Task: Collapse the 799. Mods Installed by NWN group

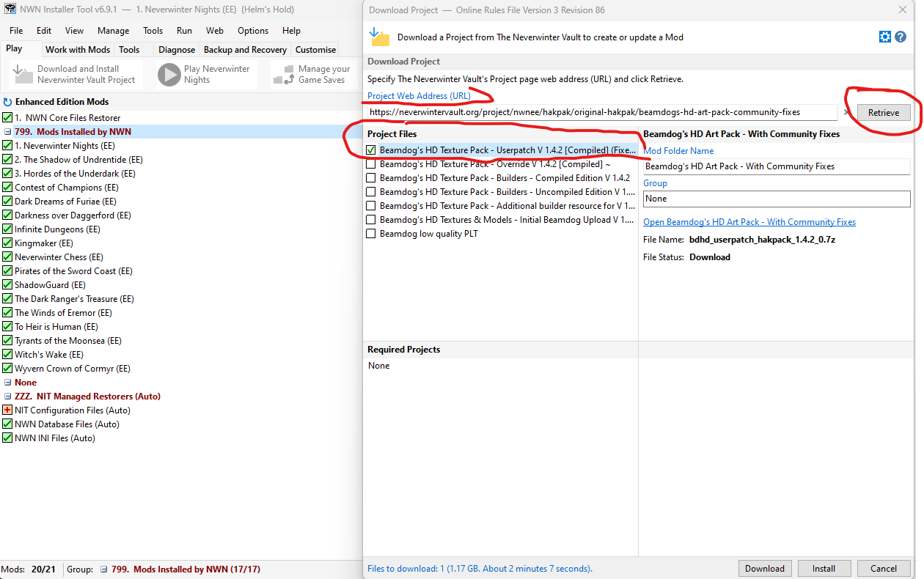Action: pos(7,132)
